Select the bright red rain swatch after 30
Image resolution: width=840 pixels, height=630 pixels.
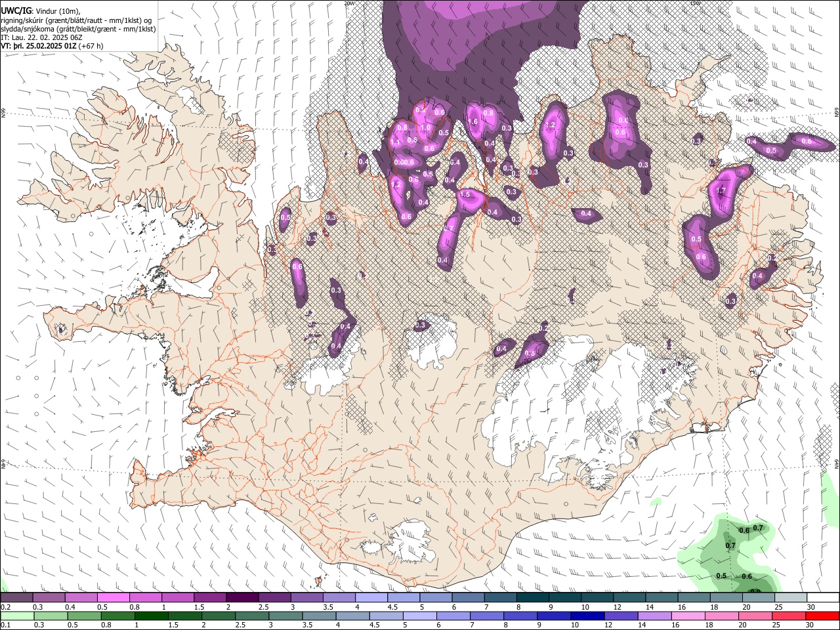(822, 616)
